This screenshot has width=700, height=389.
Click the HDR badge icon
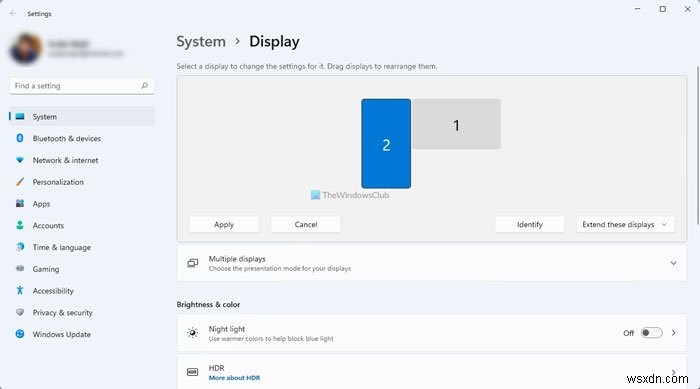pyautogui.click(x=192, y=372)
